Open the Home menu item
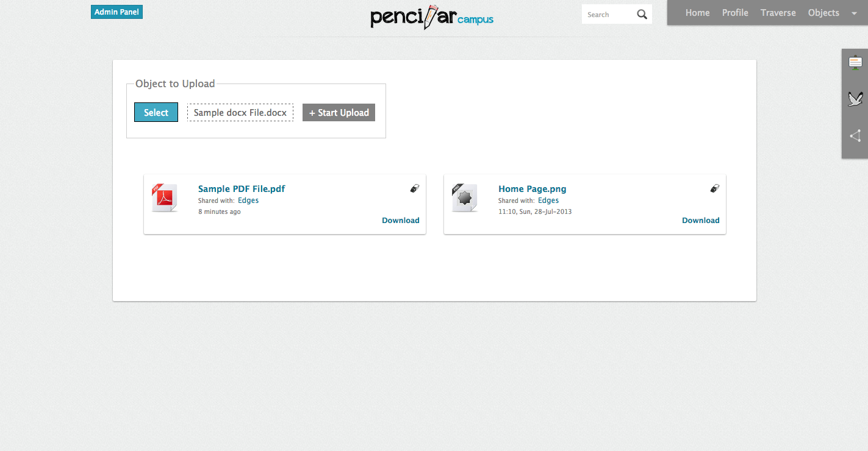The height and width of the screenshot is (451, 868). coord(697,13)
